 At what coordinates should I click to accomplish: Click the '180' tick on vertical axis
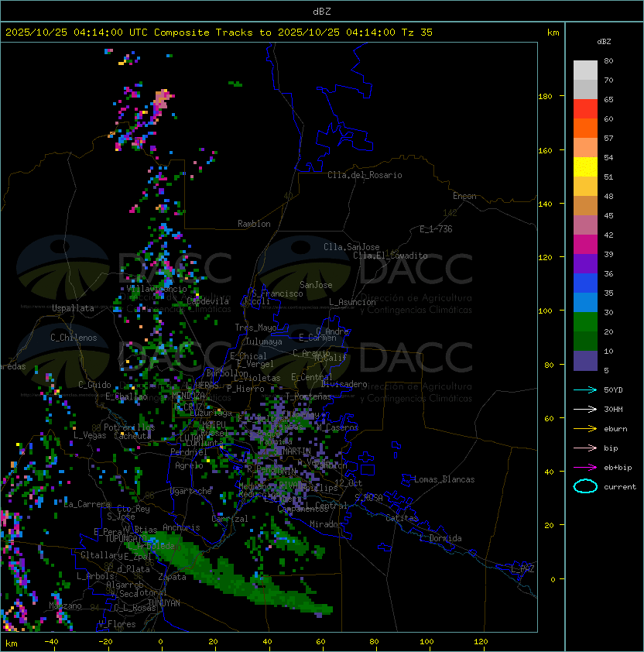click(x=545, y=97)
